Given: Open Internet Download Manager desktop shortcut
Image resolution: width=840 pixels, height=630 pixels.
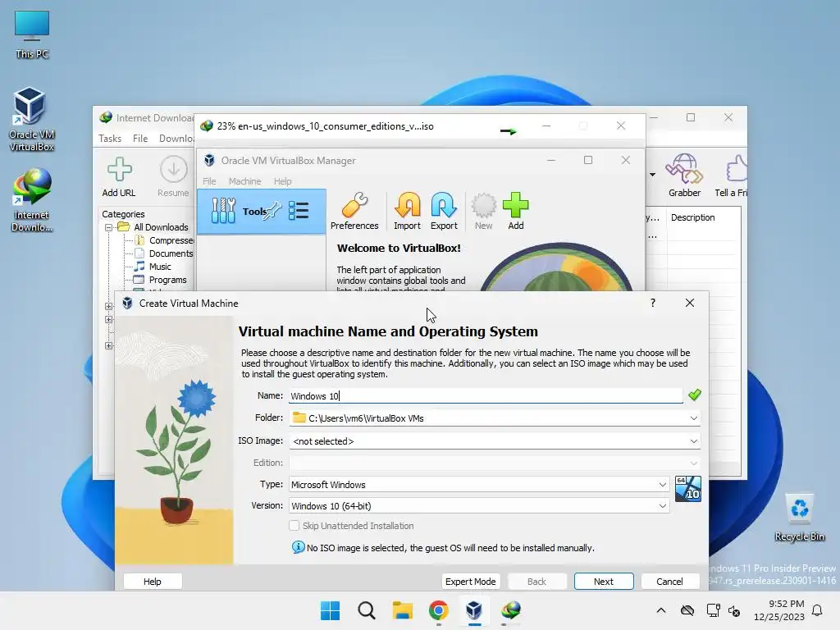Looking at the screenshot, I should click(31, 200).
